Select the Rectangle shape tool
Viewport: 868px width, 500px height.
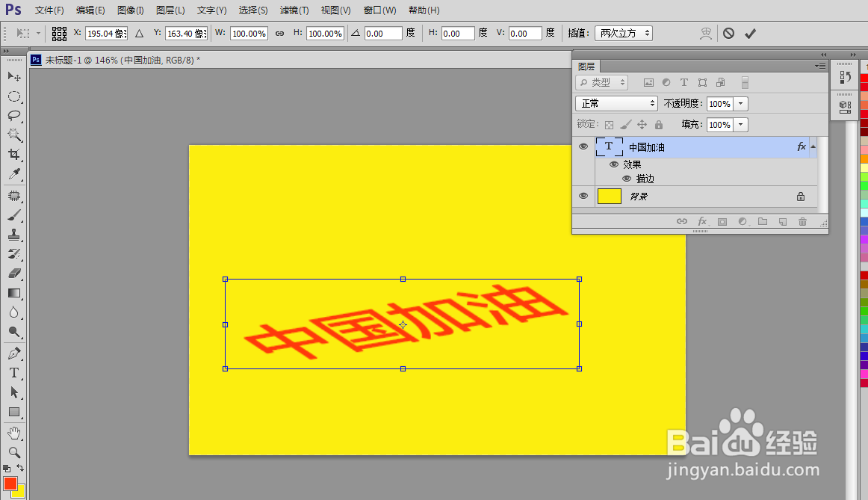point(14,412)
